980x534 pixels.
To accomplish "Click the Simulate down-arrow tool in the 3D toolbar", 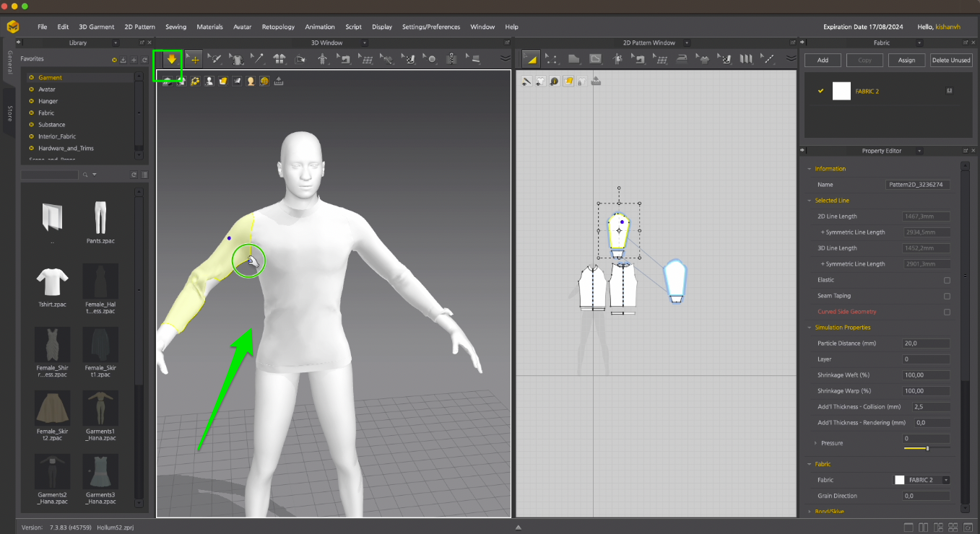I will click(172, 59).
